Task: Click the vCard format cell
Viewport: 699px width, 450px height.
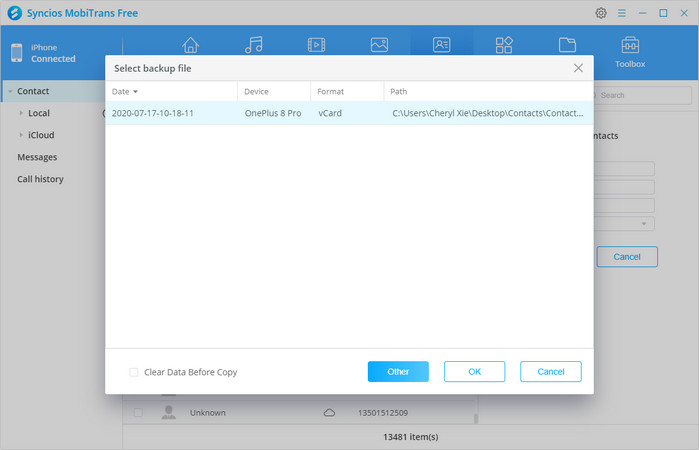Action: (330, 113)
